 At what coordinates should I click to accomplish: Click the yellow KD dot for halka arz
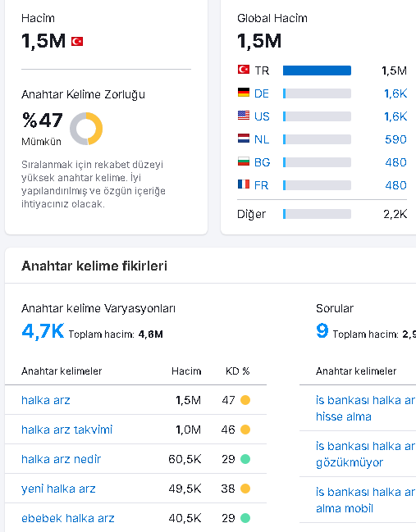point(245,400)
